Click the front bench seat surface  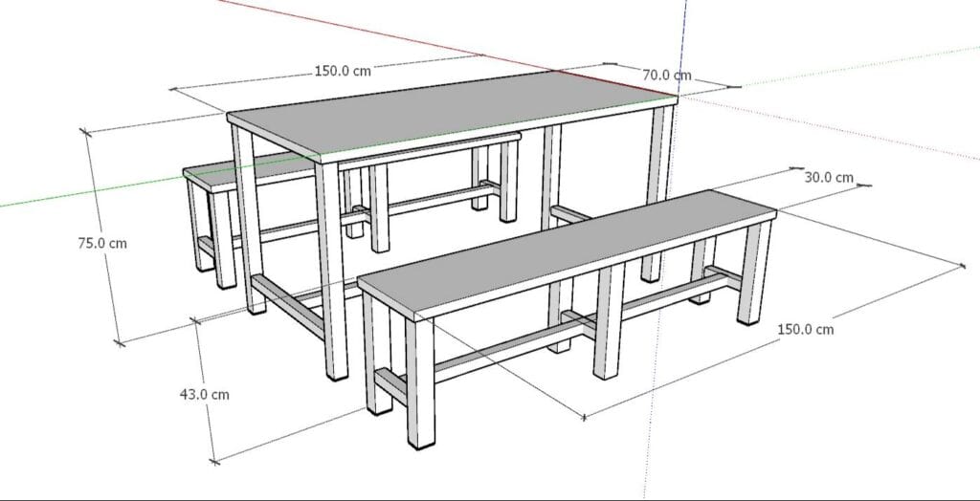click(x=565, y=244)
